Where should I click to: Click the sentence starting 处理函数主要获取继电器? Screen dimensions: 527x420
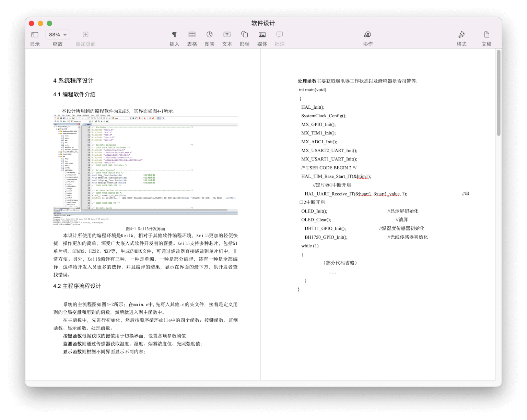click(358, 81)
